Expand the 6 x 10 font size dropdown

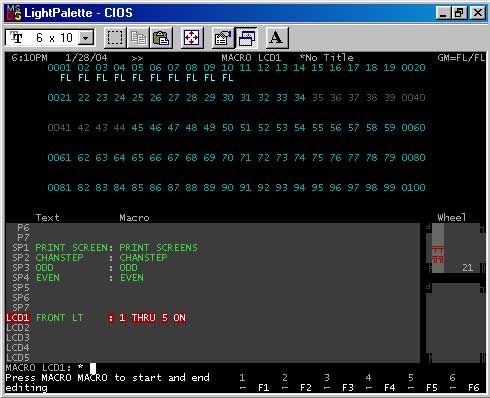[86, 38]
